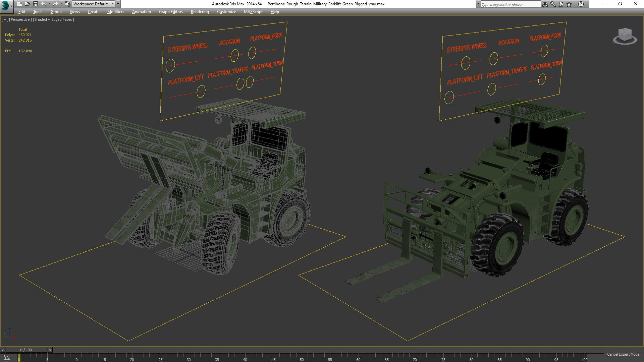The height and width of the screenshot is (362, 644).
Task: Open the quick access toolbar customize arrow
Action: (118, 4)
